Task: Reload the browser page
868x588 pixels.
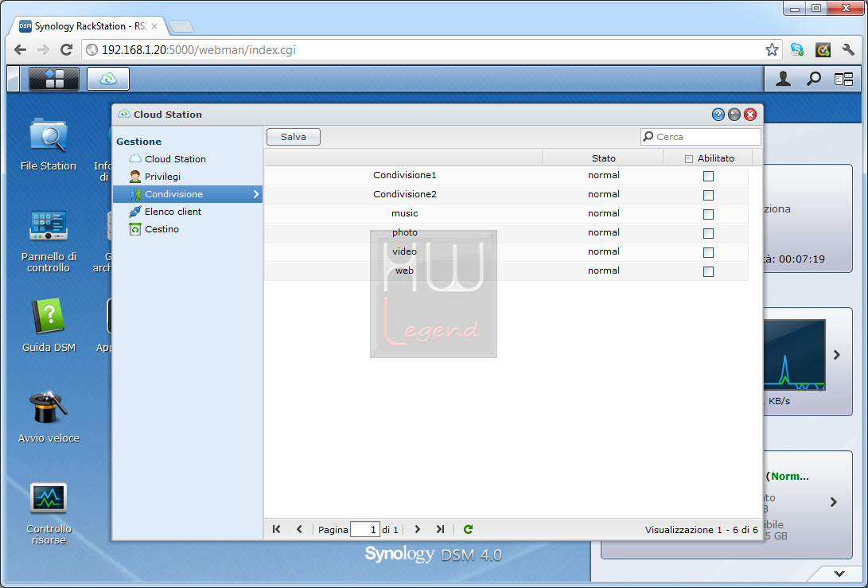Action: pos(66,50)
